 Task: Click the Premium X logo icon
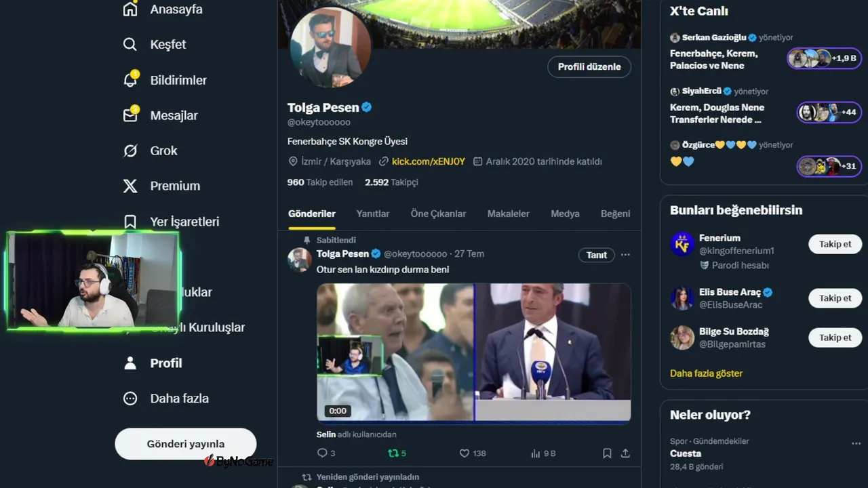pyautogui.click(x=130, y=186)
